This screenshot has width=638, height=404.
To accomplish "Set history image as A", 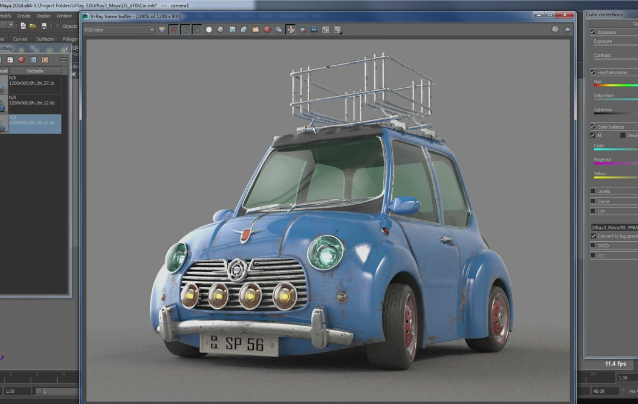I will point(33,60).
